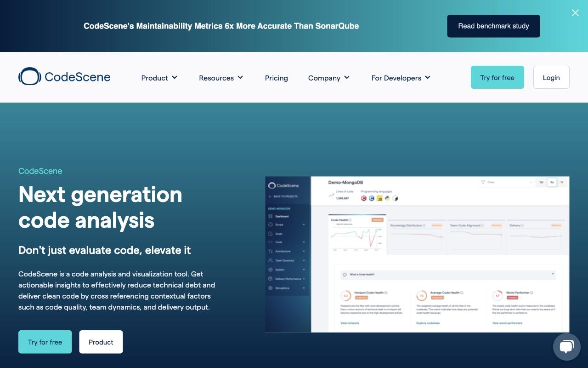Click the Average Code Health score circle

tap(421, 295)
